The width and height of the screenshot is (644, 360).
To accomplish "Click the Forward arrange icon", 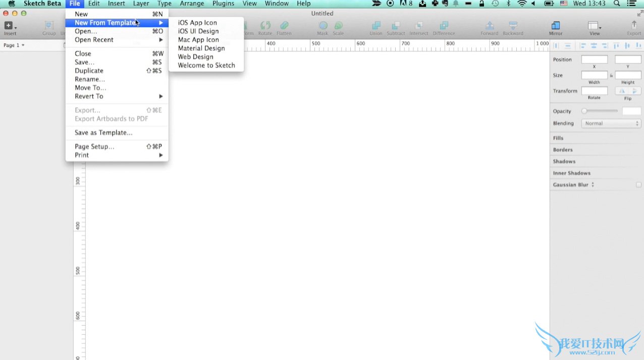I will pos(490,25).
